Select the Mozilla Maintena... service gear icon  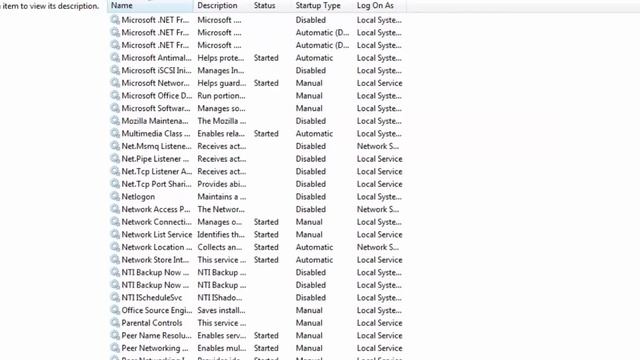(115, 121)
